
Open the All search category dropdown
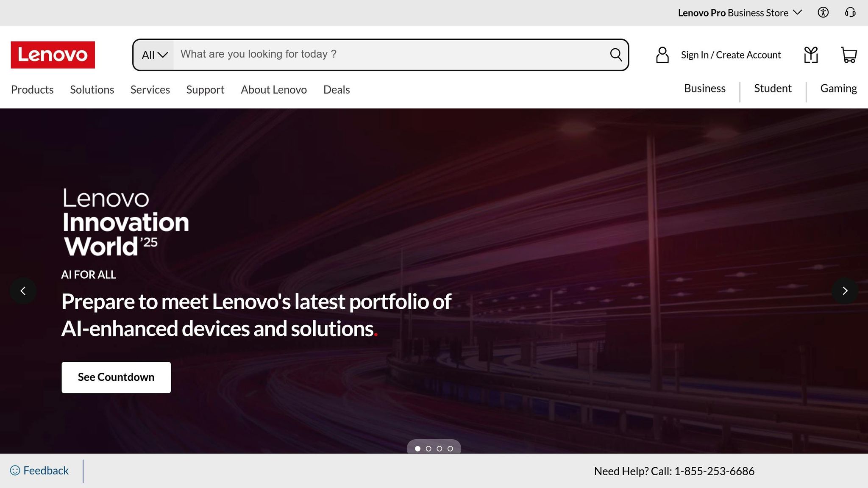pyautogui.click(x=154, y=55)
